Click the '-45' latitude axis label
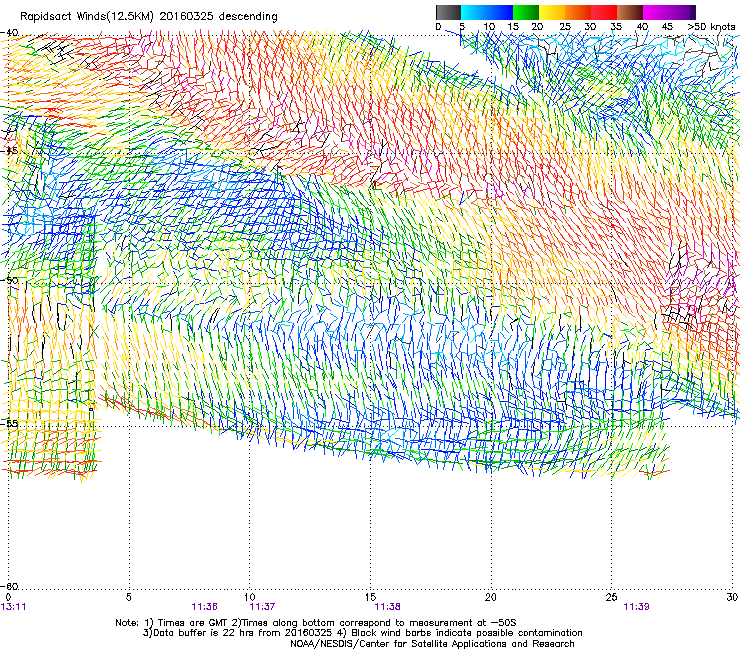The width and height of the screenshot is (740, 650). [x=9, y=151]
